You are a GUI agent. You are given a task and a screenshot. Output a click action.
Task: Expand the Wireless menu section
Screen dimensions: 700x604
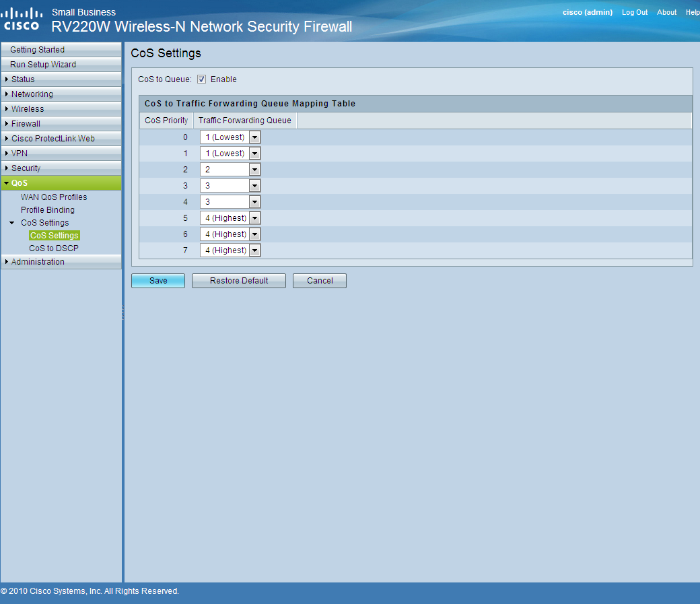pyautogui.click(x=61, y=108)
